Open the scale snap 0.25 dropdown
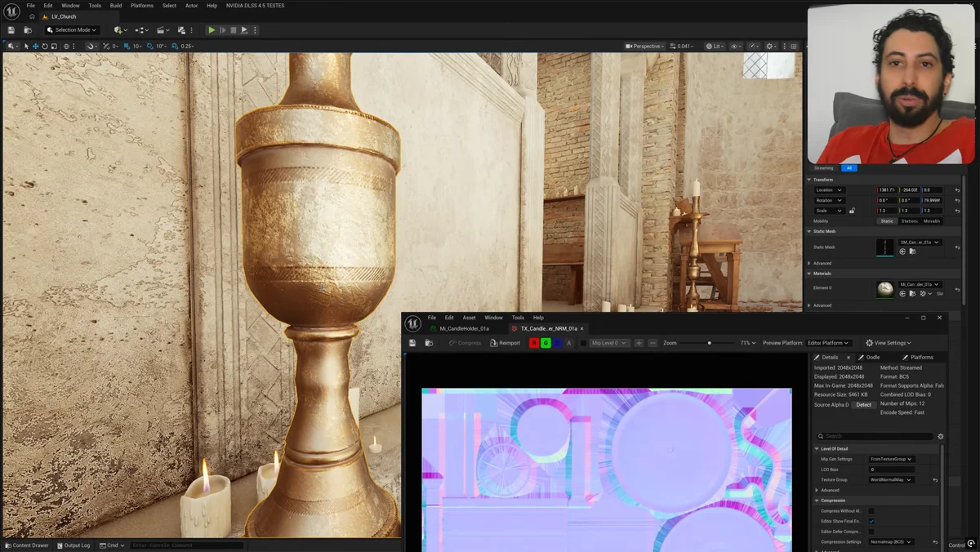Image resolution: width=980 pixels, height=552 pixels. tap(187, 47)
